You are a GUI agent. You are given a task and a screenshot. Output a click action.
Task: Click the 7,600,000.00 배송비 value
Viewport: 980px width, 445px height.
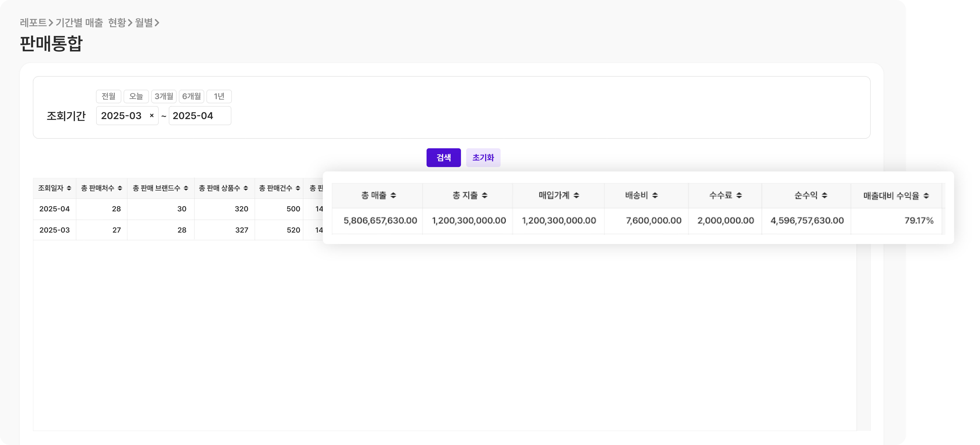point(654,221)
